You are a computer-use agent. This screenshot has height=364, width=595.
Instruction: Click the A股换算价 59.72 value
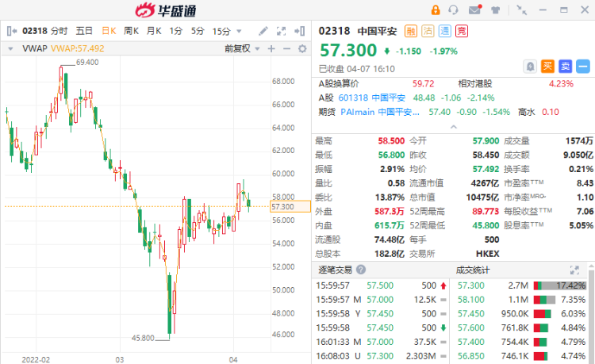point(423,83)
